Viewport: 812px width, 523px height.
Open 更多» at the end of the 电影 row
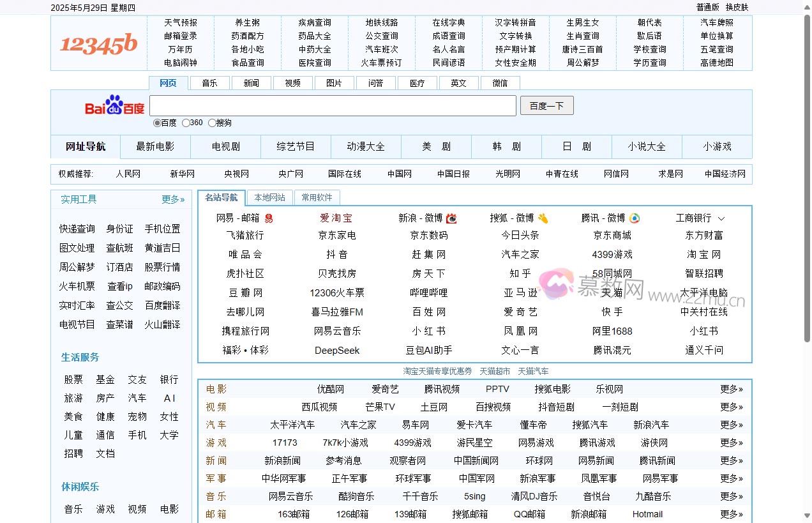click(732, 388)
